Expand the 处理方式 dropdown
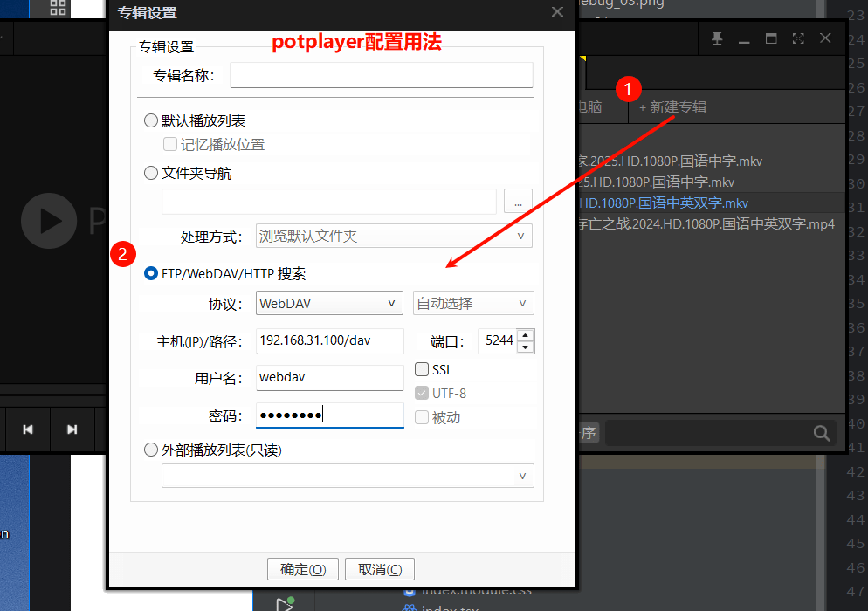868x611 pixels. pyautogui.click(x=394, y=237)
